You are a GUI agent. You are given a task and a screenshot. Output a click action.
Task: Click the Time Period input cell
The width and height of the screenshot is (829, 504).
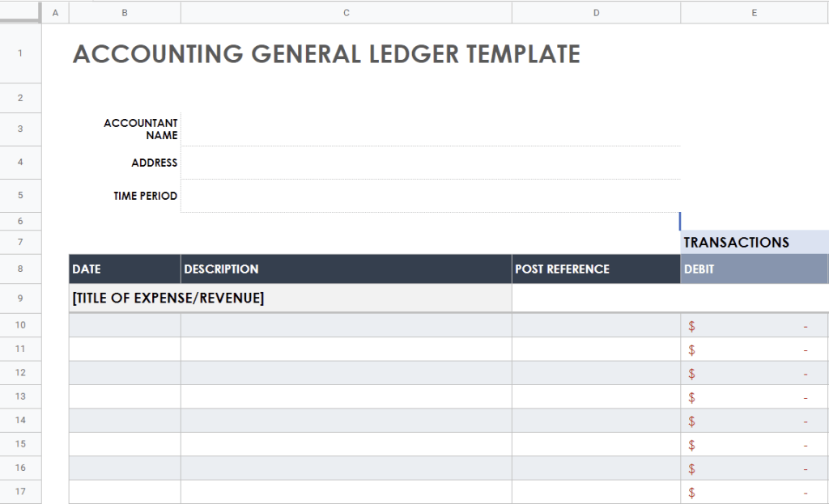click(x=431, y=196)
